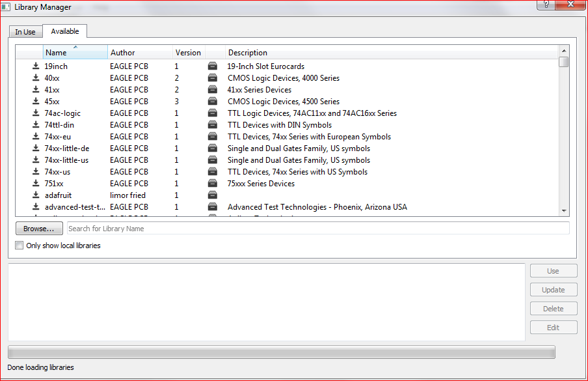Select the package icon in 74xx-eu row
The width and height of the screenshot is (588, 381).
[x=212, y=137]
